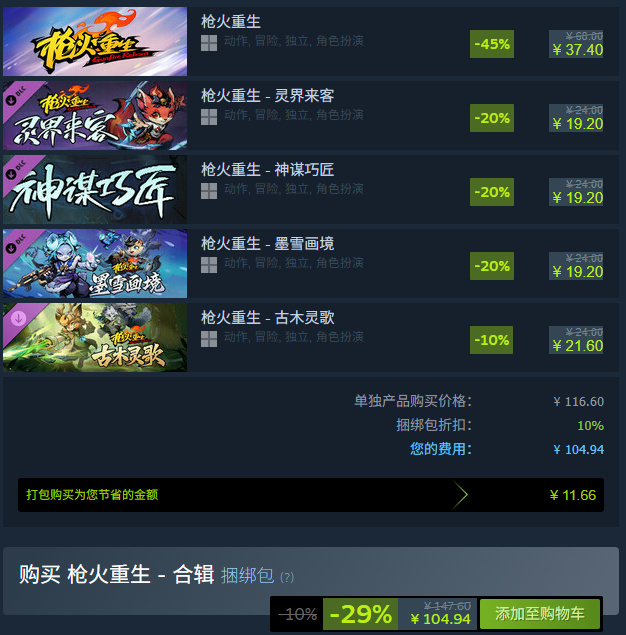
Task: Click Windows icon under 枪火重生 base game
Action: [x=209, y=43]
